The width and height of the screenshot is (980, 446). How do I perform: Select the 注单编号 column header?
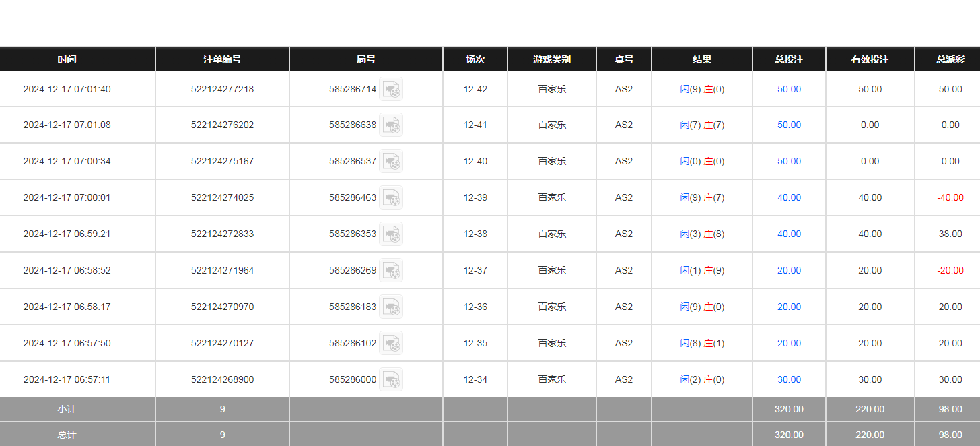pos(222,59)
